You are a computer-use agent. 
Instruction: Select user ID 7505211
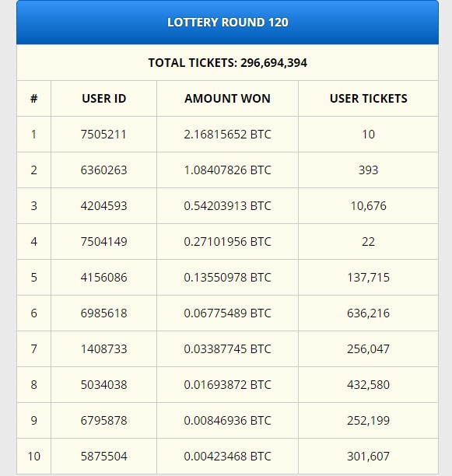coord(103,135)
